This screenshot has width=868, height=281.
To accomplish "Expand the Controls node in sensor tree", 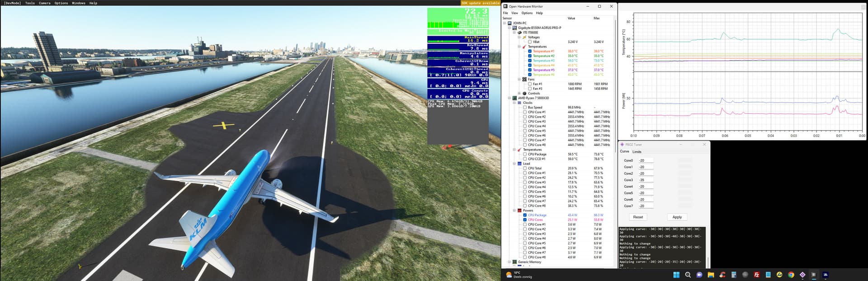I will [519, 94].
